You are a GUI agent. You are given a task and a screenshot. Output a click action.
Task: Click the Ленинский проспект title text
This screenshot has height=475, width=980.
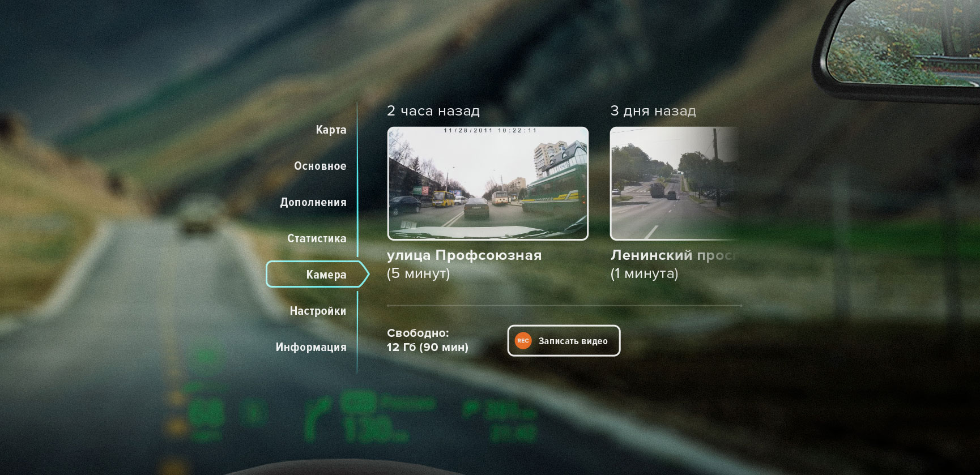click(673, 255)
